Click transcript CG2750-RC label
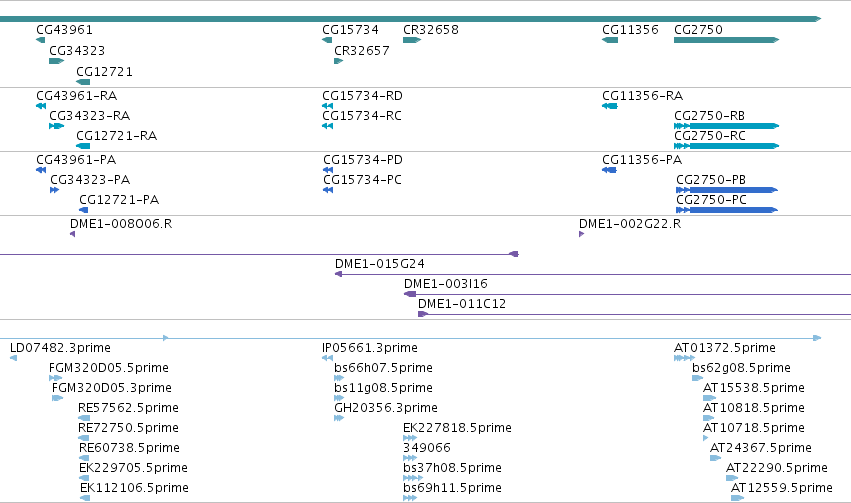851x503 pixels. (x=710, y=136)
